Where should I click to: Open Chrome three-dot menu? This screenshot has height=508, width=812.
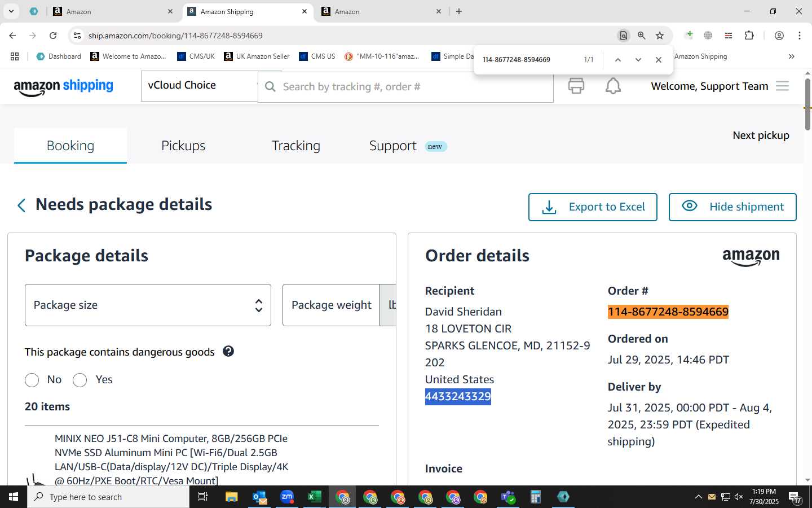pyautogui.click(x=800, y=36)
